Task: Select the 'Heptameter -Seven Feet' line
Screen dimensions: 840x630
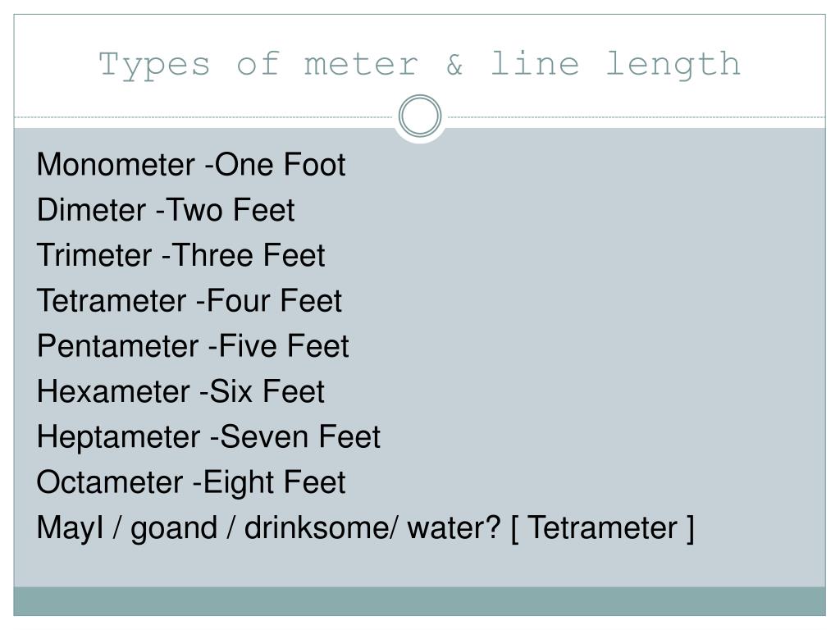Action: pyautogui.click(x=208, y=437)
